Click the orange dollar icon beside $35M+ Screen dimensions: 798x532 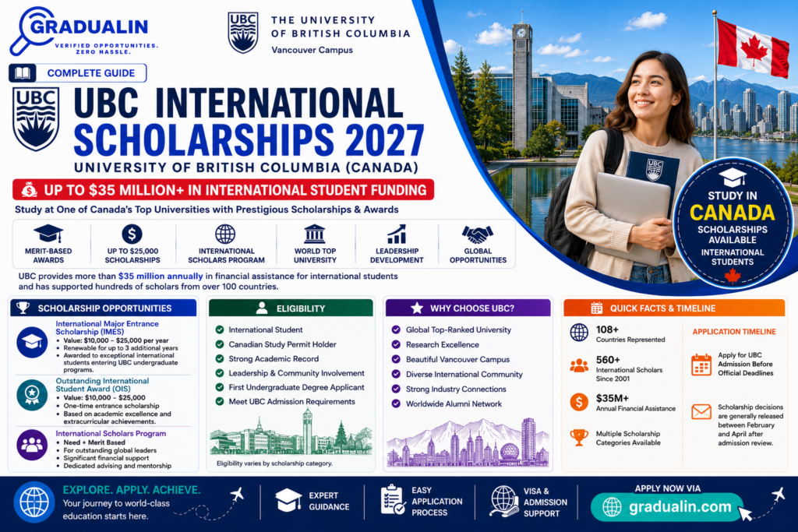point(579,402)
